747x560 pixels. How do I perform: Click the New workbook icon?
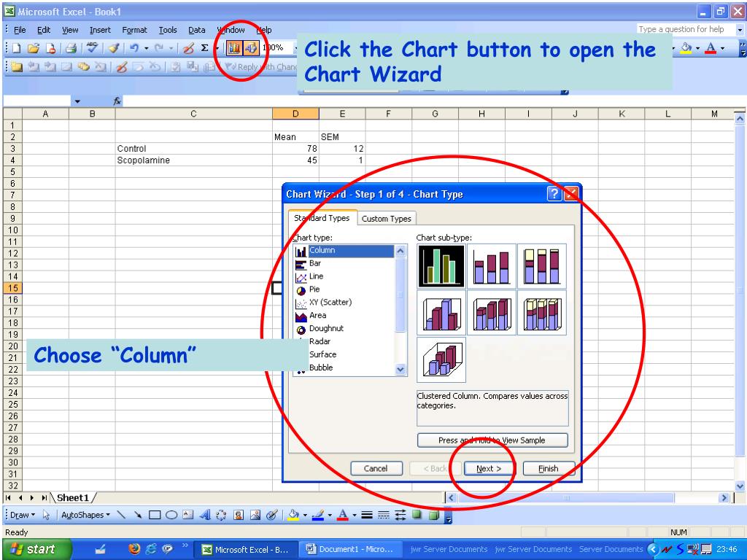pyautogui.click(x=17, y=48)
